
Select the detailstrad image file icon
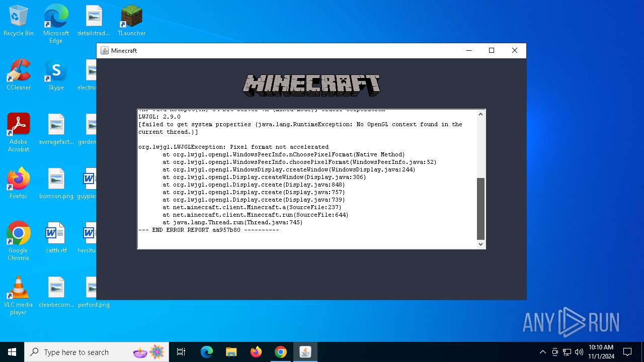94,21
